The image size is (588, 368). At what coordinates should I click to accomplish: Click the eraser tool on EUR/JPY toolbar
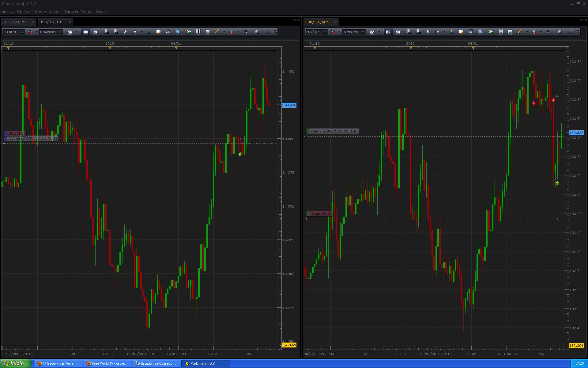[x=560, y=32]
